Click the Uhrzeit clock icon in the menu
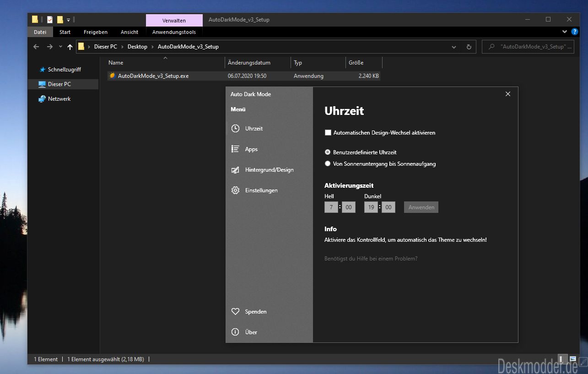The height and width of the screenshot is (374, 588). tap(235, 129)
